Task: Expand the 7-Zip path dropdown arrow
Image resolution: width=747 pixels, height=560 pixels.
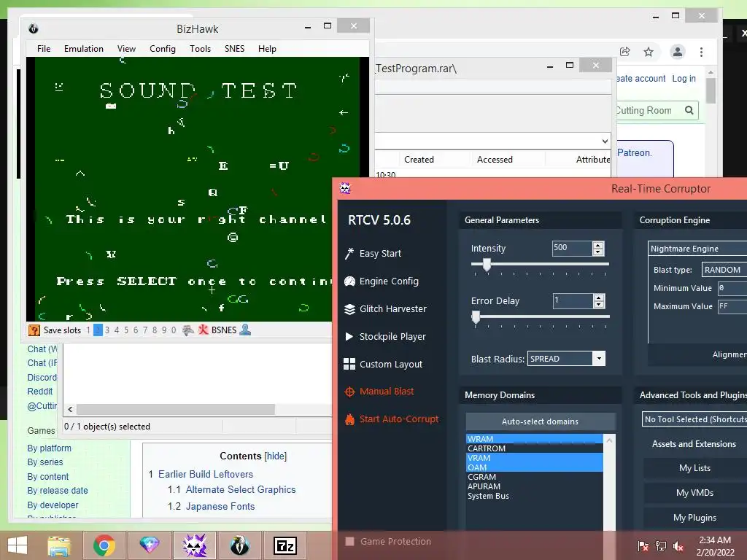Action: click(605, 141)
